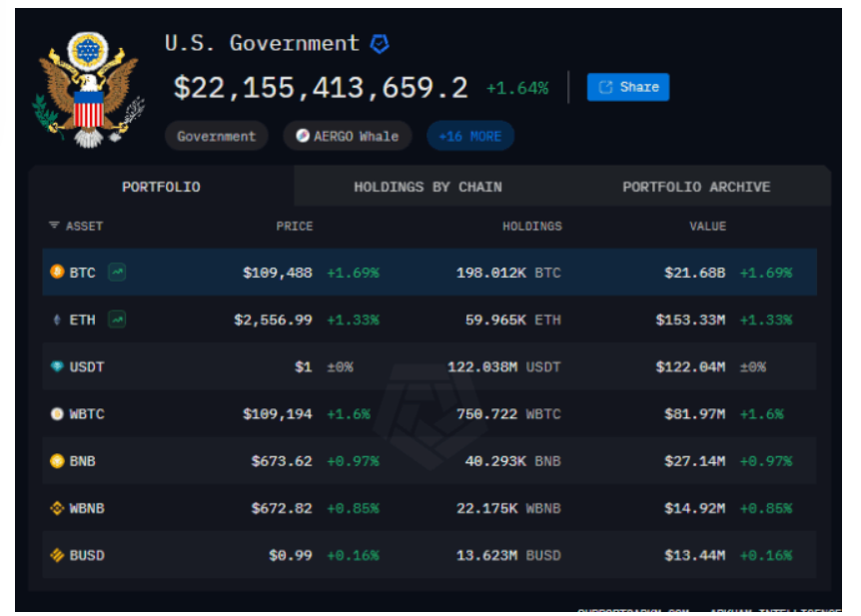Click the WBNB coin icon
The image size is (861, 616).
57,508
